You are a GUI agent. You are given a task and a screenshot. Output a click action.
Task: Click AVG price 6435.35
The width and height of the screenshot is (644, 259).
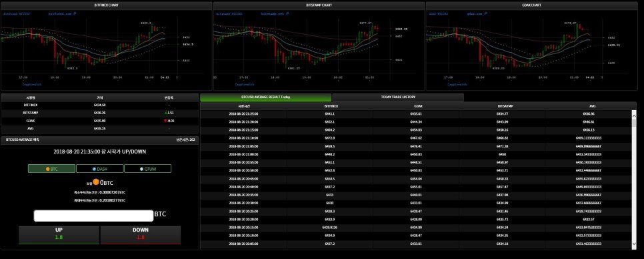click(x=100, y=128)
